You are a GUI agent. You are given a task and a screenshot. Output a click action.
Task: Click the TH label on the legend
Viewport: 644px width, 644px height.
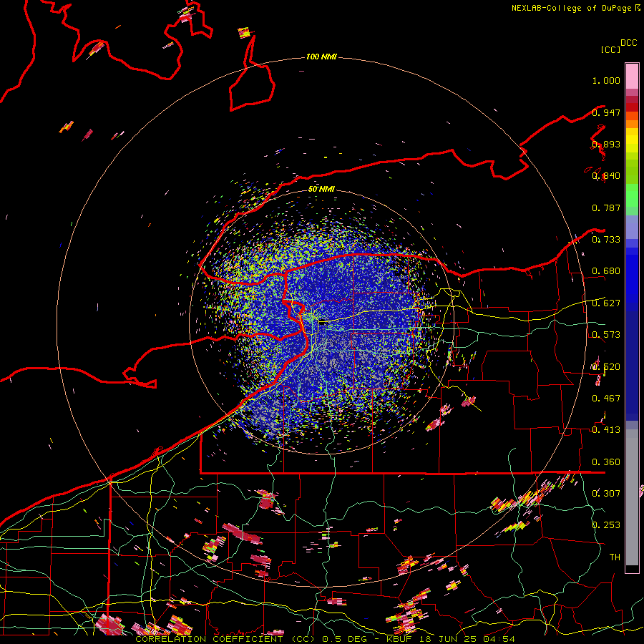tap(615, 557)
